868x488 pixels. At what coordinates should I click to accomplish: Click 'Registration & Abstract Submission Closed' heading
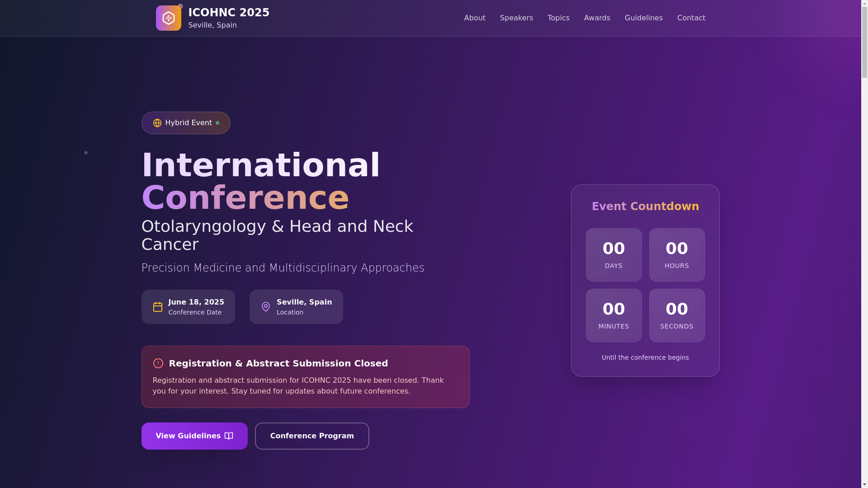coord(278,363)
